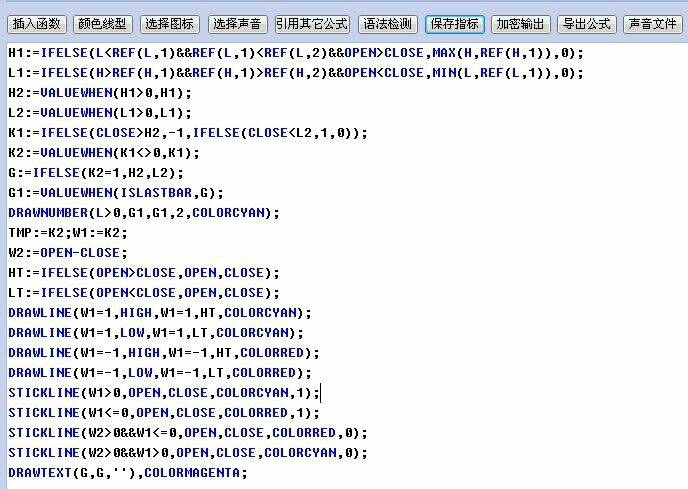Click the 保存指标 button

[x=455, y=24]
